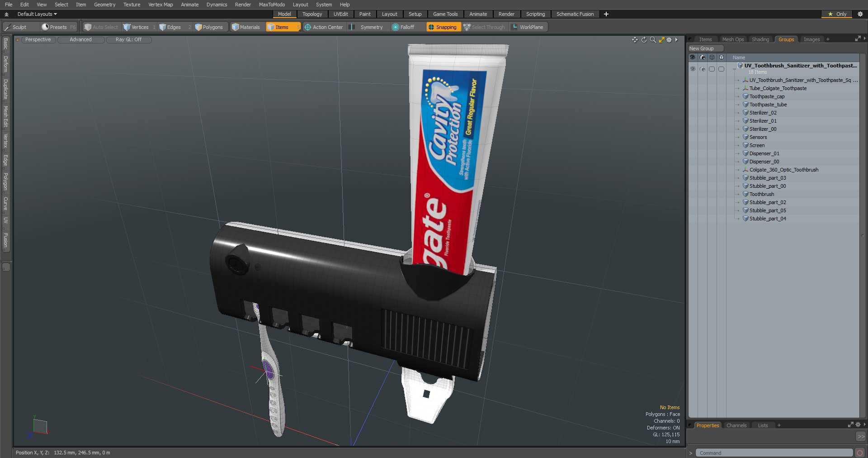
Task: Open the layout settings gear at top right
Action: [x=860, y=14]
